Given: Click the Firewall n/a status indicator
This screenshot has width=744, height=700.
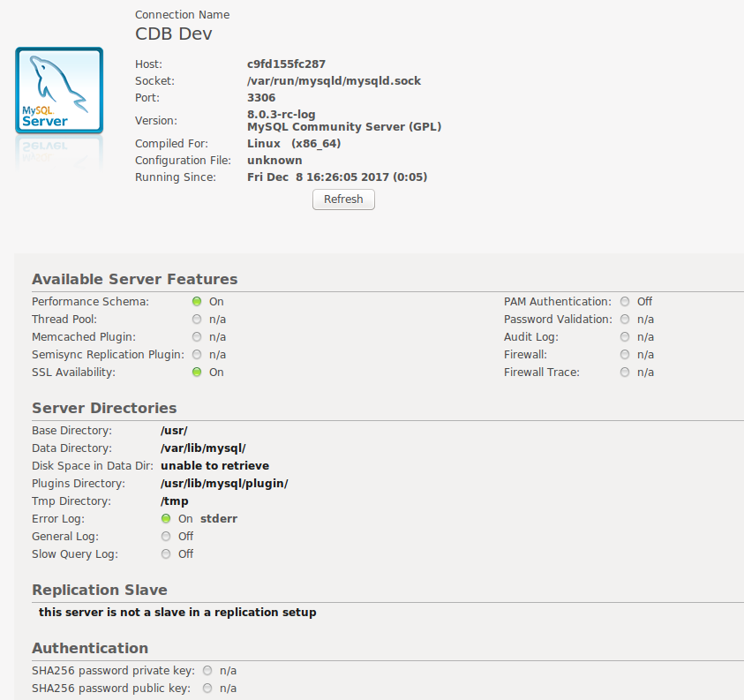Looking at the screenshot, I should tap(625, 355).
